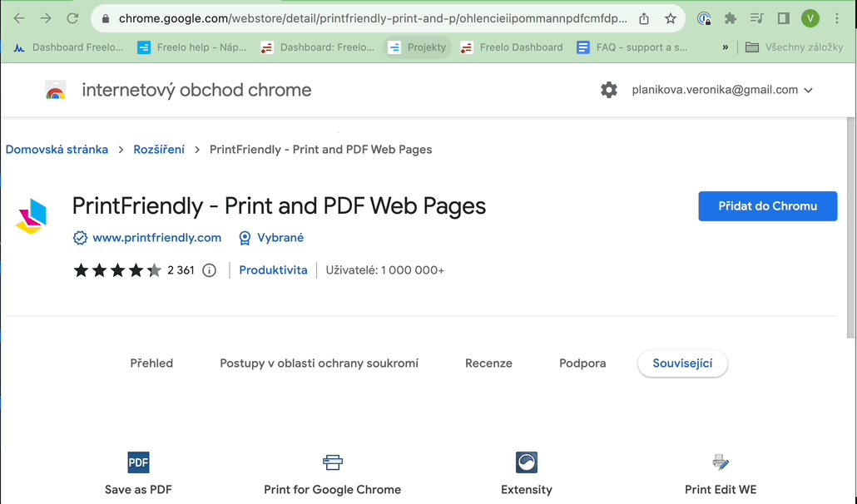Open the Print for Google Chrome icon
This screenshot has height=504, width=857.
click(x=332, y=462)
